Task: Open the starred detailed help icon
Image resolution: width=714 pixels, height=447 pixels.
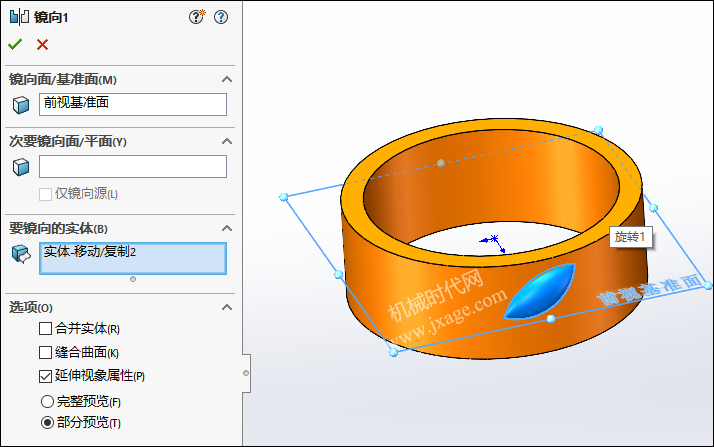Action: pos(197,17)
